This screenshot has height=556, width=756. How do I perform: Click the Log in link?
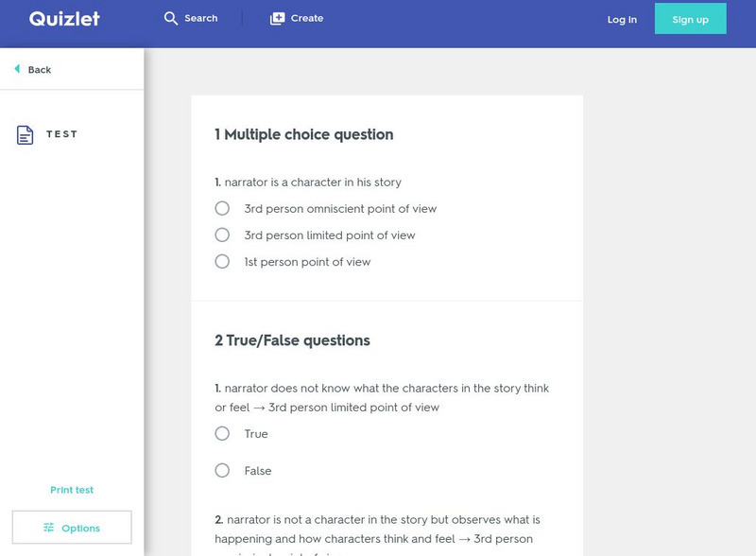pyautogui.click(x=622, y=19)
